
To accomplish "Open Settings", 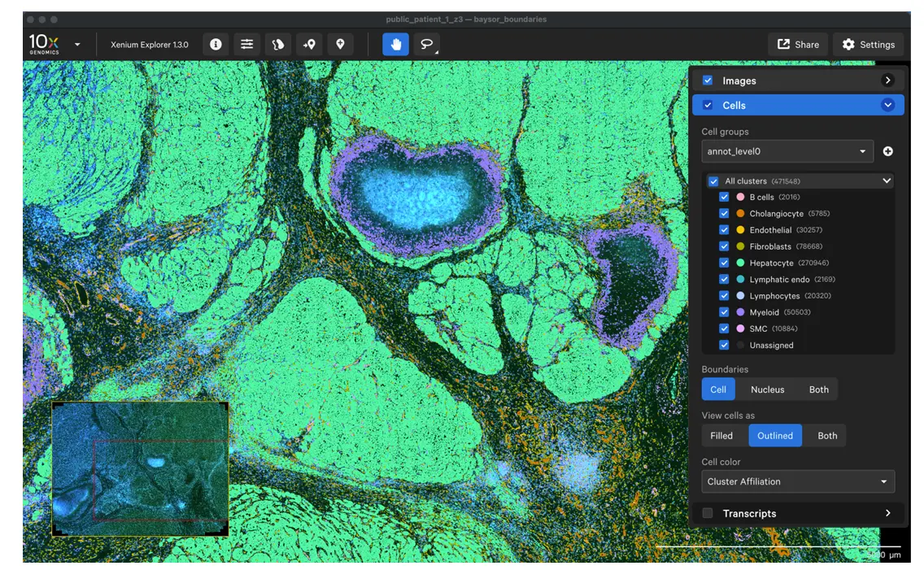I will pyautogui.click(x=868, y=44).
